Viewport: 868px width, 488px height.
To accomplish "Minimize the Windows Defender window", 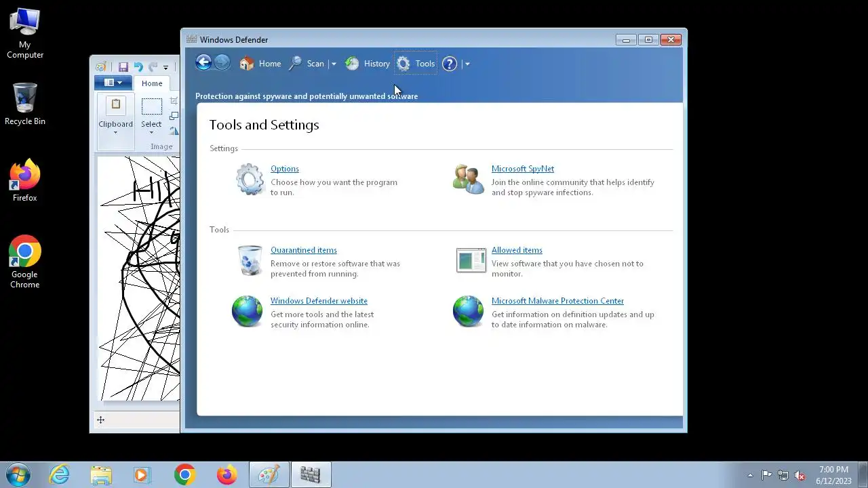I will click(626, 39).
